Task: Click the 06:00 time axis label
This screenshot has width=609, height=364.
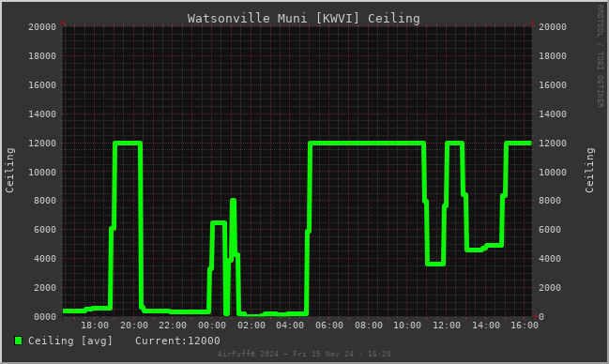Action: 329,326
